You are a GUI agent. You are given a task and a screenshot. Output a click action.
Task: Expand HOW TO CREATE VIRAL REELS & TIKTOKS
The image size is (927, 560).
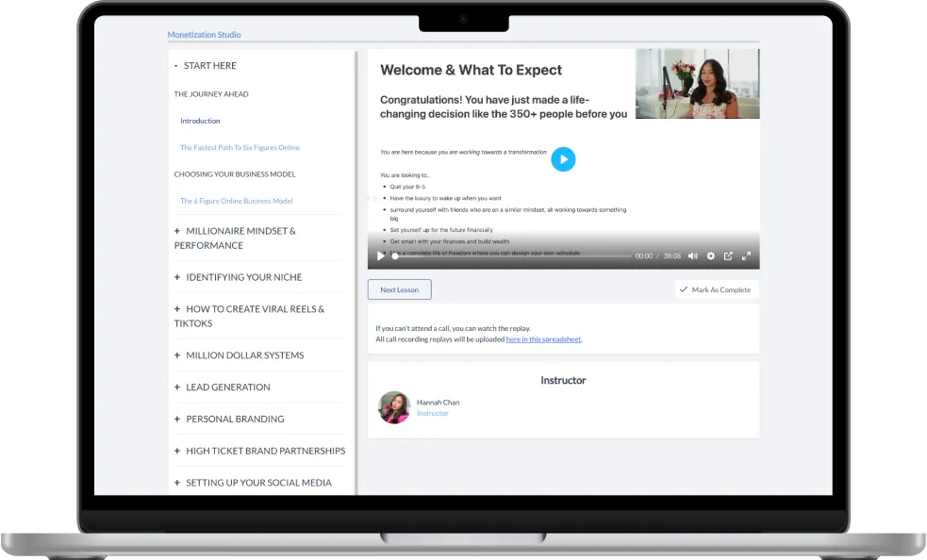pyautogui.click(x=250, y=317)
